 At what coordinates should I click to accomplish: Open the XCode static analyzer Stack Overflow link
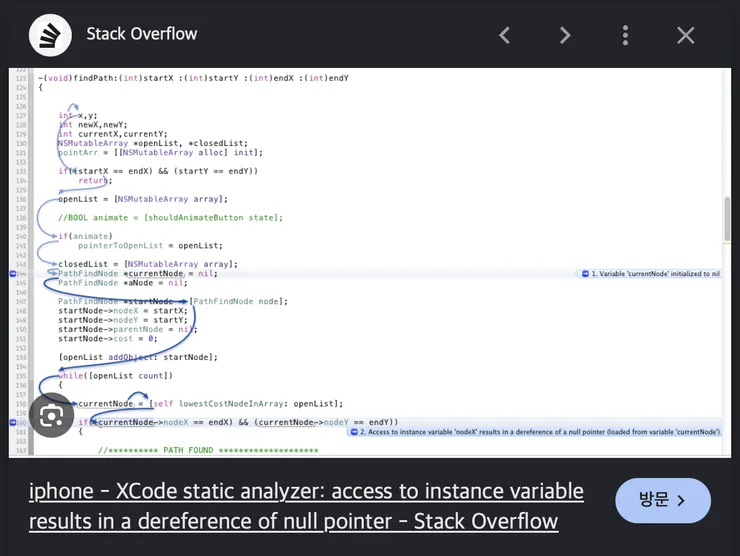(306, 506)
